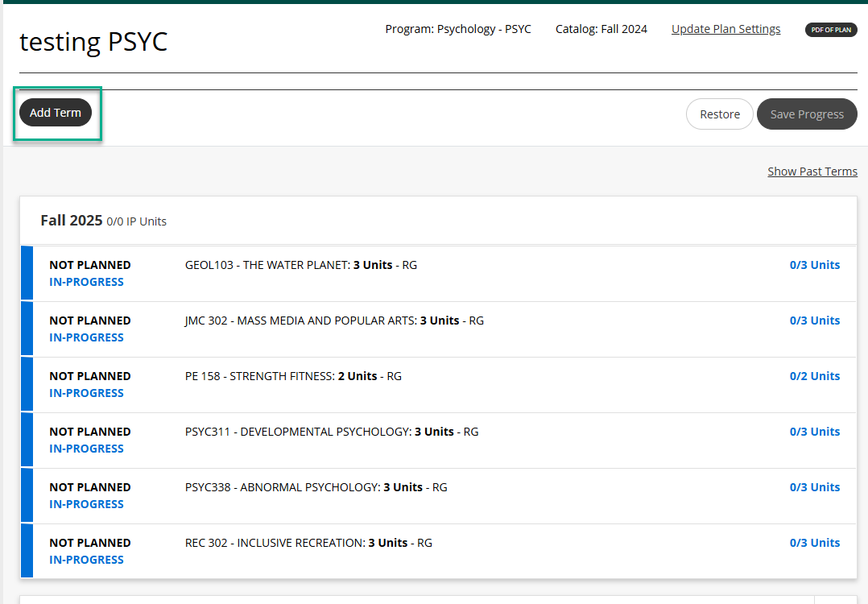Viewport: 868px width, 604px height.
Task: Open 0/3 Units beside JMC 302
Action: click(814, 321)
